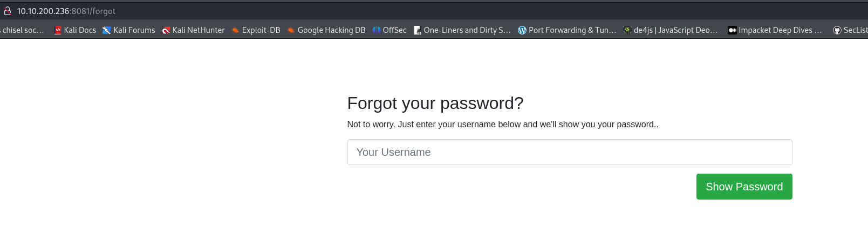868x247 pixels.
Task: Focus the Your Username input field
Action: (x=570, y=152)
